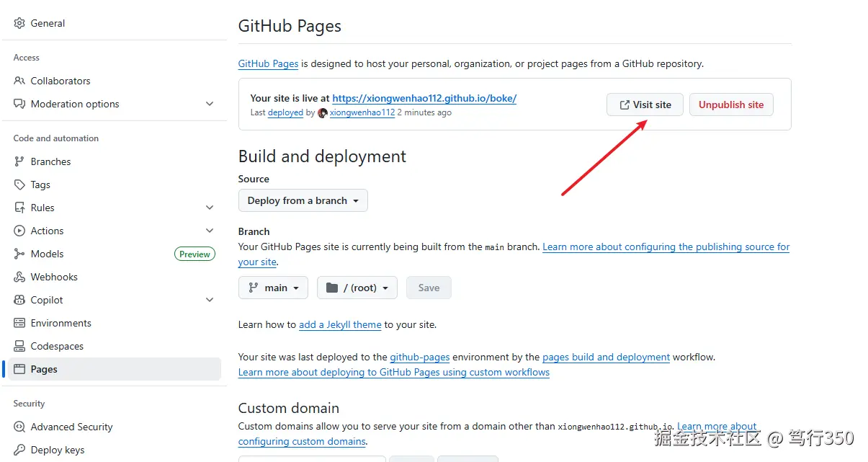The height and width of the screenshot is (462, 868).
Task: Open the main branch selector dropdown
Action: 273,288
